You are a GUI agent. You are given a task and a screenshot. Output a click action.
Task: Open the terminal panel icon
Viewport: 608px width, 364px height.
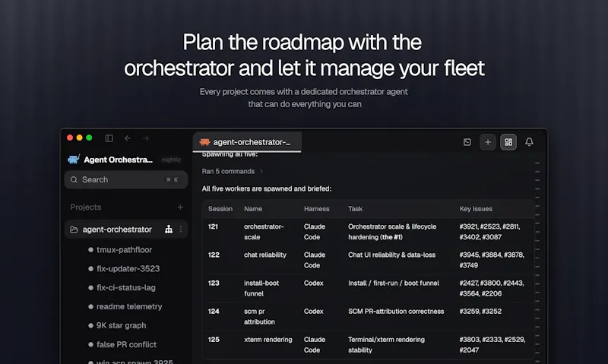click(467, 142)
